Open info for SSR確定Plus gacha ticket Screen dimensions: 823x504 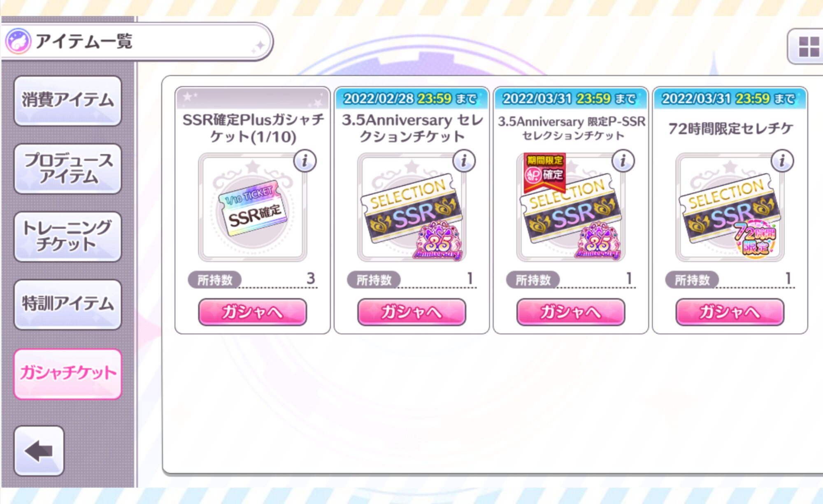305,161
